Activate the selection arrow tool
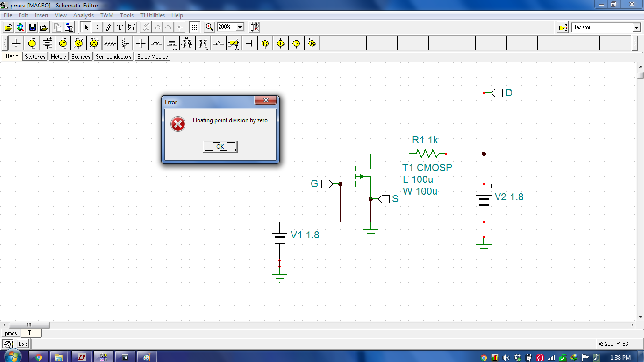The image size is (644, 362). pos(86,27)
